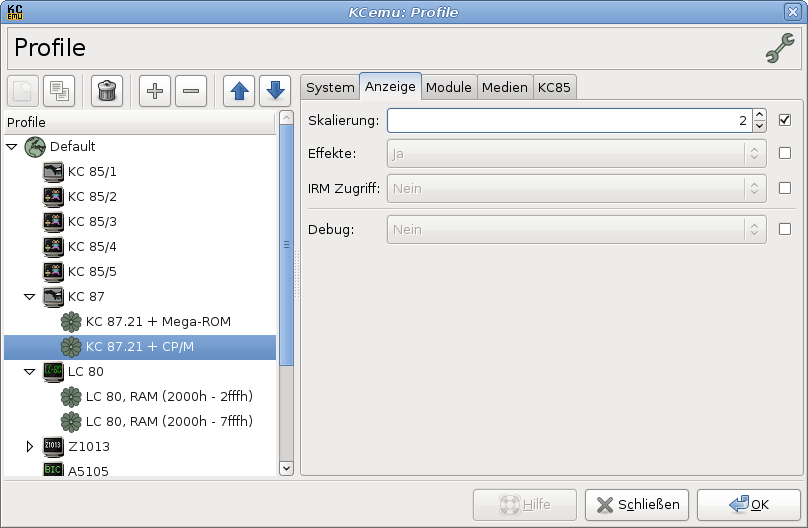Viewport: 808px width, 528px height.
Task: Open the Effekte dropdown
Action: [x=577, y=154]
